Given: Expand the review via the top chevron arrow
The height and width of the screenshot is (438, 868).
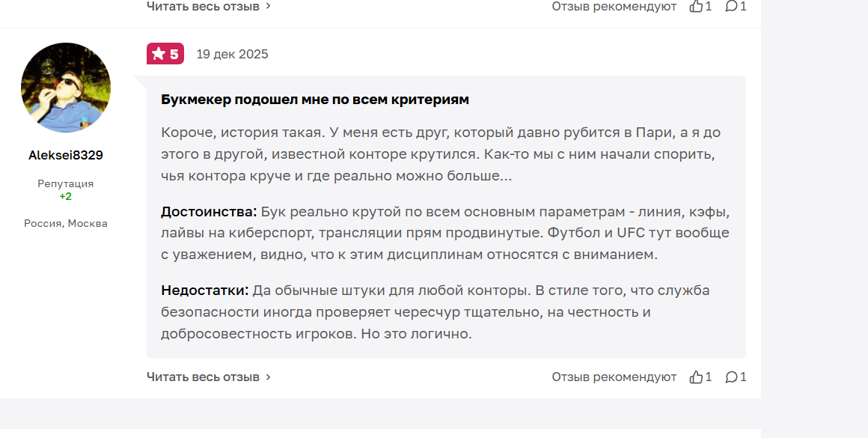Looking at the screenshot, I should point(268,6).
